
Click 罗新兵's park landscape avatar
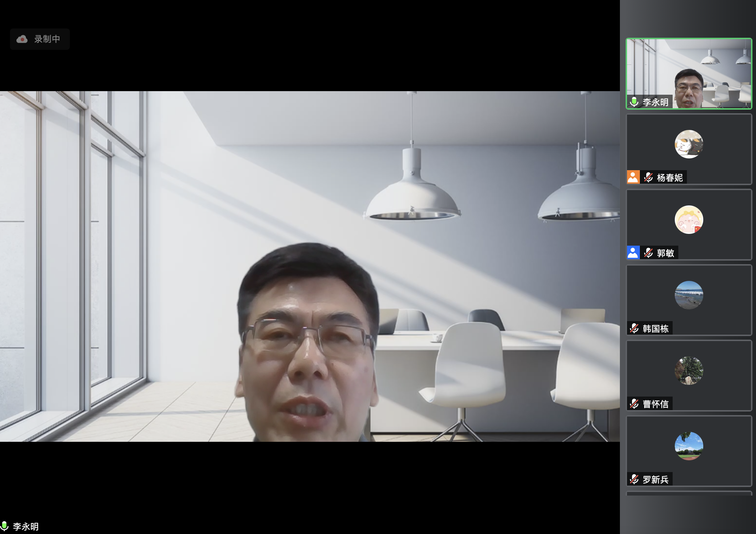[689, 446]
